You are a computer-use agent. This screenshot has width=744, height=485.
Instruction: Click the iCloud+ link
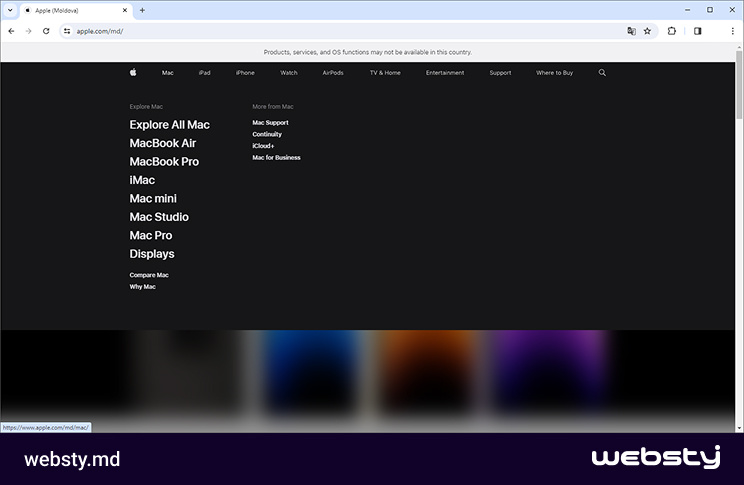263,146
